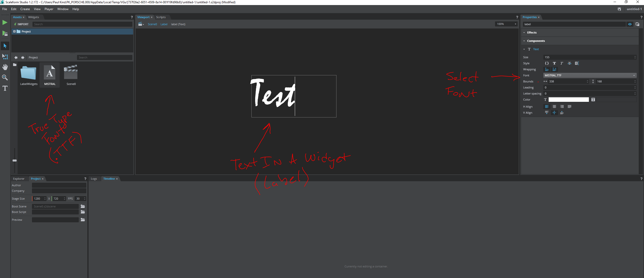Switch to the Widgets tab
Image resolution: width=644 pixels, height=278 pixels.
click(33, 17)
